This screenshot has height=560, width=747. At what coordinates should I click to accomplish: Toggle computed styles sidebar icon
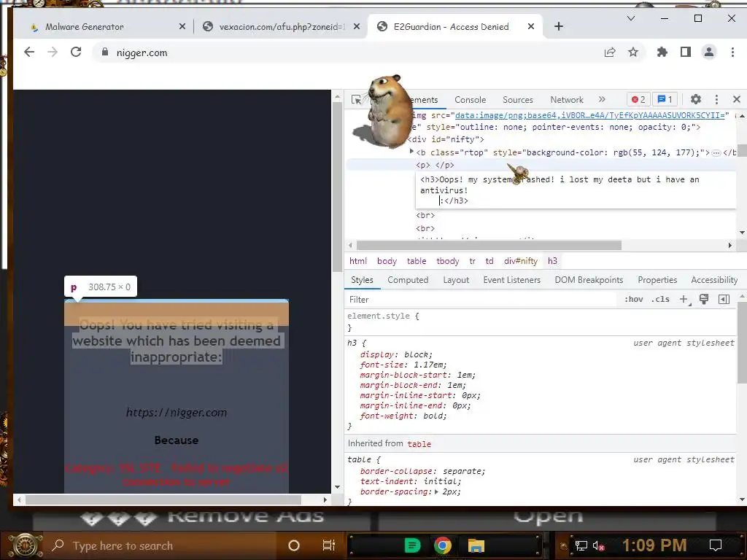(x=724, y=299)
